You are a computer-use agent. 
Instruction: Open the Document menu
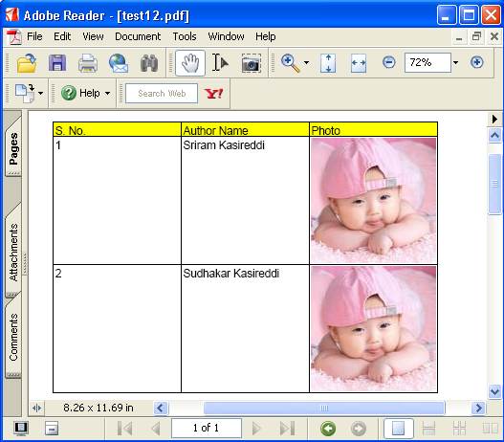click(x=138, y=36)
